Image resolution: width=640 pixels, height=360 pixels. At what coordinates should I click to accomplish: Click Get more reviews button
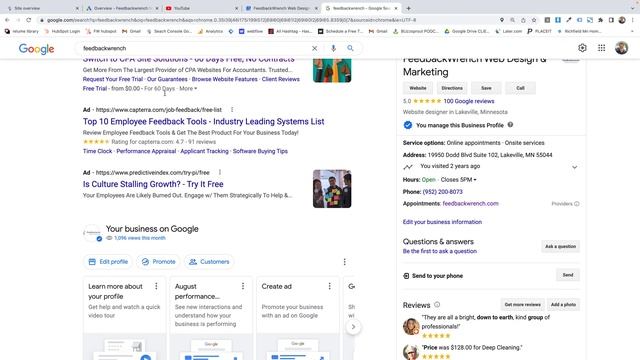tap(522, 305)
